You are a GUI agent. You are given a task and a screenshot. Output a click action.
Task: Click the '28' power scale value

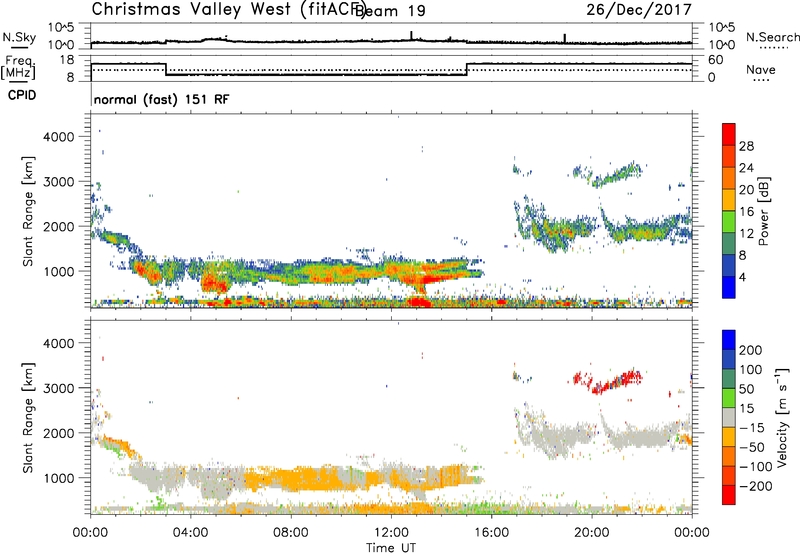click(x=746, y=146)
